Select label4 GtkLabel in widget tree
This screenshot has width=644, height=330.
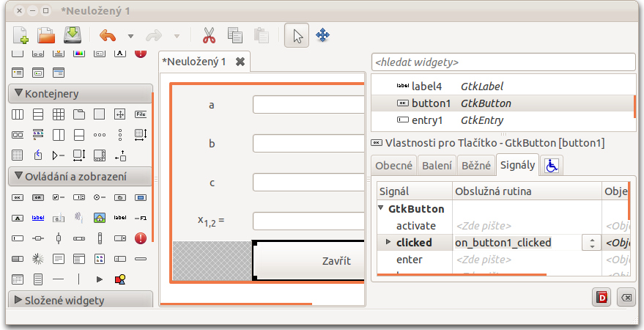tap(503, 86)
